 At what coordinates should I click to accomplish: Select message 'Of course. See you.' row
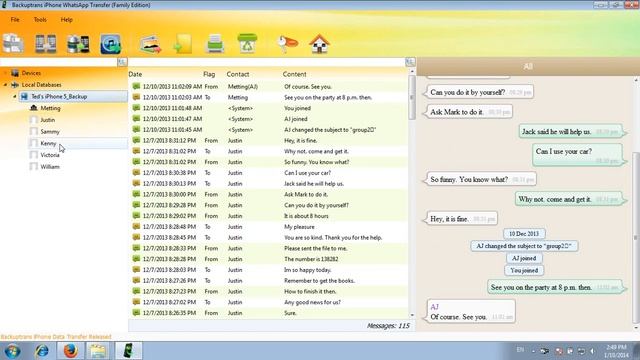coord(268,87)
